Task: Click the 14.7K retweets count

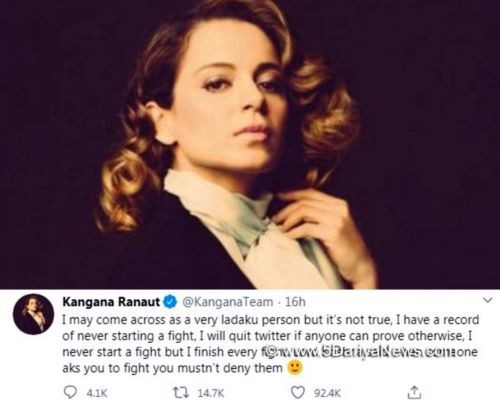Action: point(211,393)
